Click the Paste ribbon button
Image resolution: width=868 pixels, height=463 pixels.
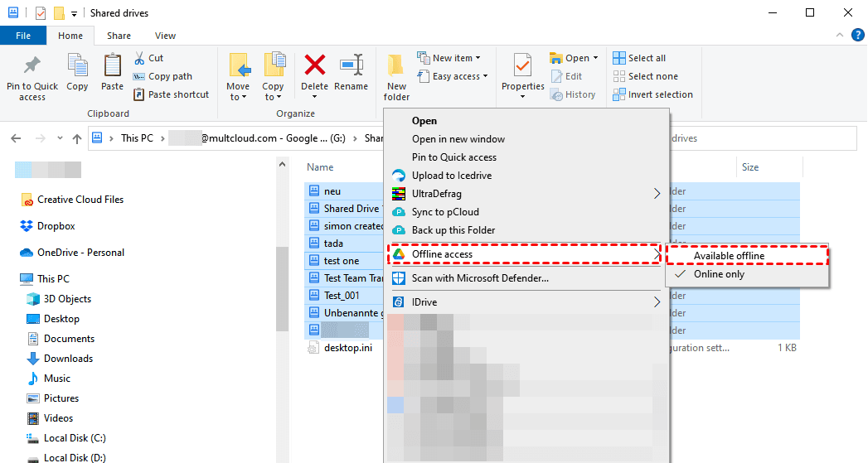coord(112,72)
